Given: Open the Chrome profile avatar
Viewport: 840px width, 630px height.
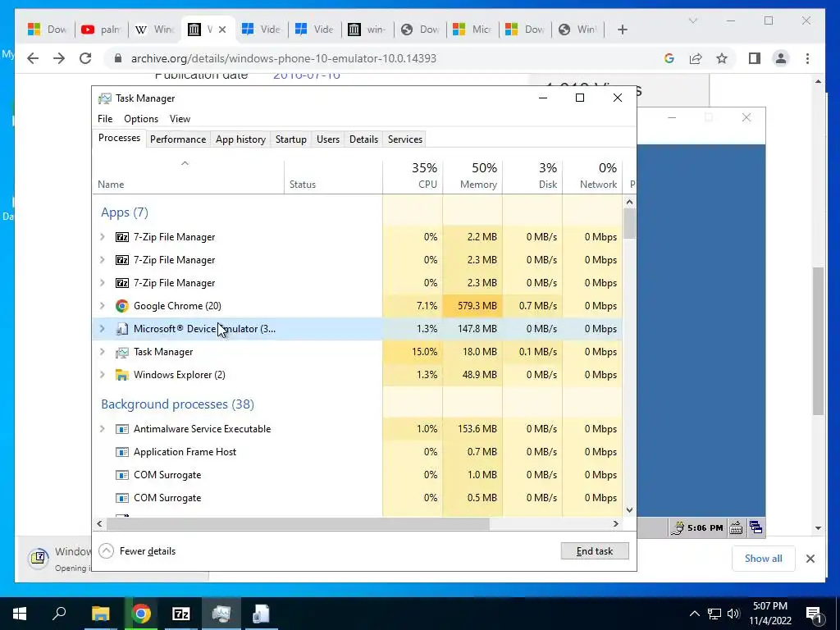Looking at the screenshot, I should click(781, 58).
